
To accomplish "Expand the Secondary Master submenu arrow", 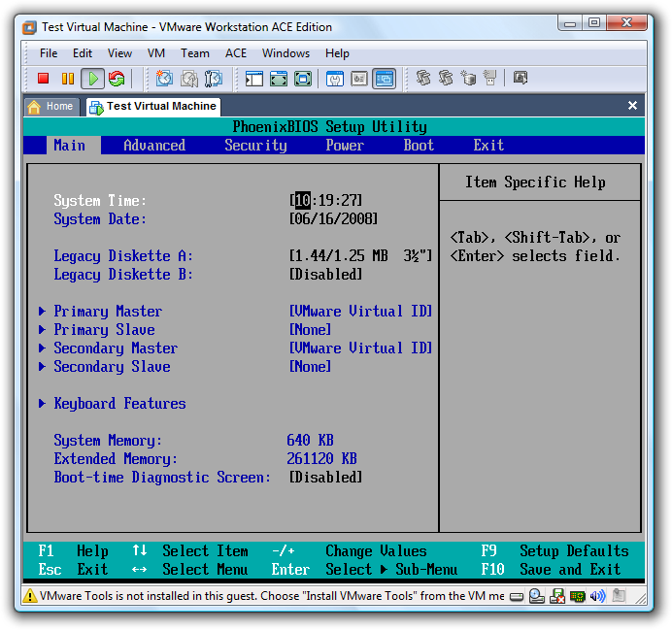I will tap(42, 348).
